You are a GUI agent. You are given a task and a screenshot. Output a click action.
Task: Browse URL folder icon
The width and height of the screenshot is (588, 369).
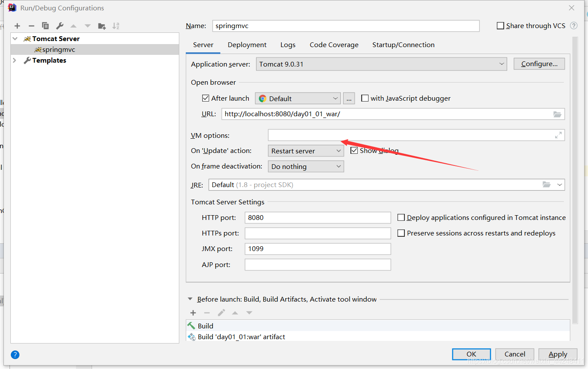click(557, 114)
